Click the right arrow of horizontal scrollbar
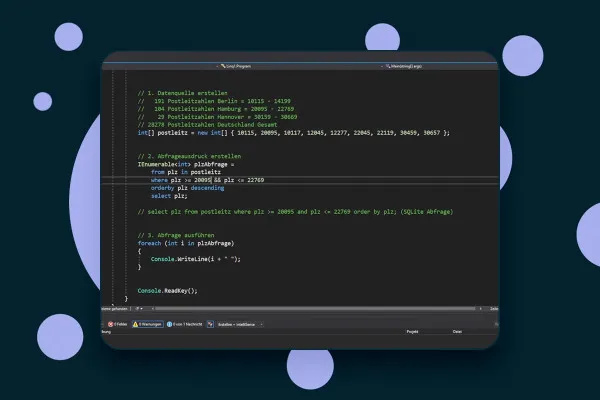 tap(481, 309)
